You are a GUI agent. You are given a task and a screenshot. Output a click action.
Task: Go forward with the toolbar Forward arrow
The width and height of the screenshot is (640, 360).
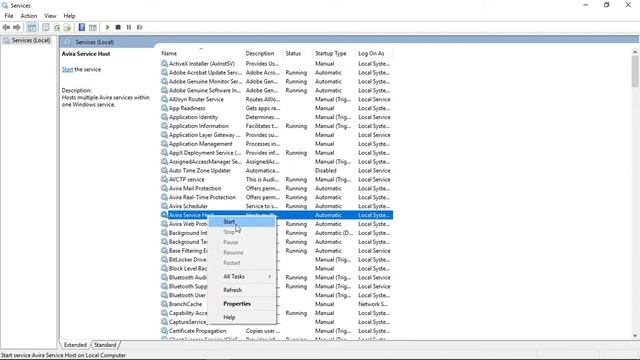point(17,27)
